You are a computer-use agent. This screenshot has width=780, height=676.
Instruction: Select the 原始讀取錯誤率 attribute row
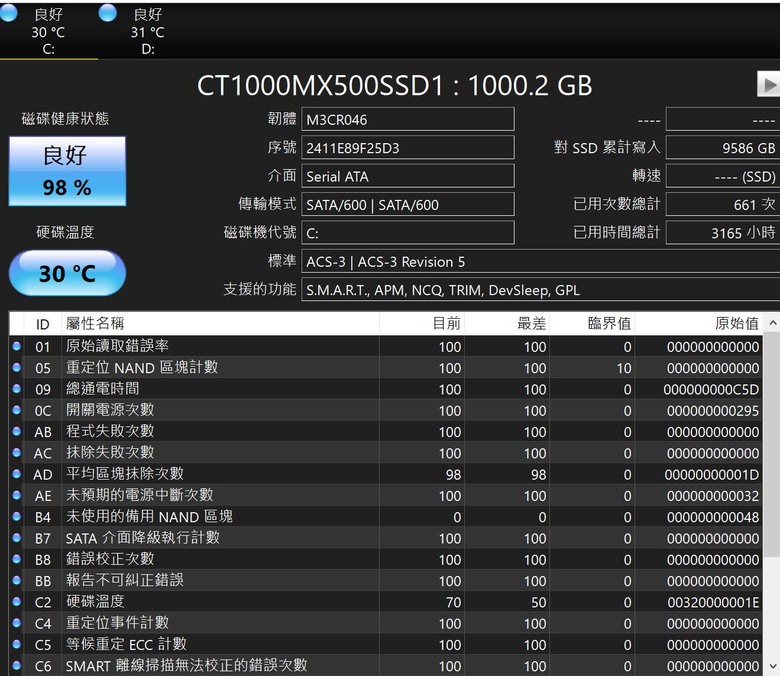tap(386, 346)
